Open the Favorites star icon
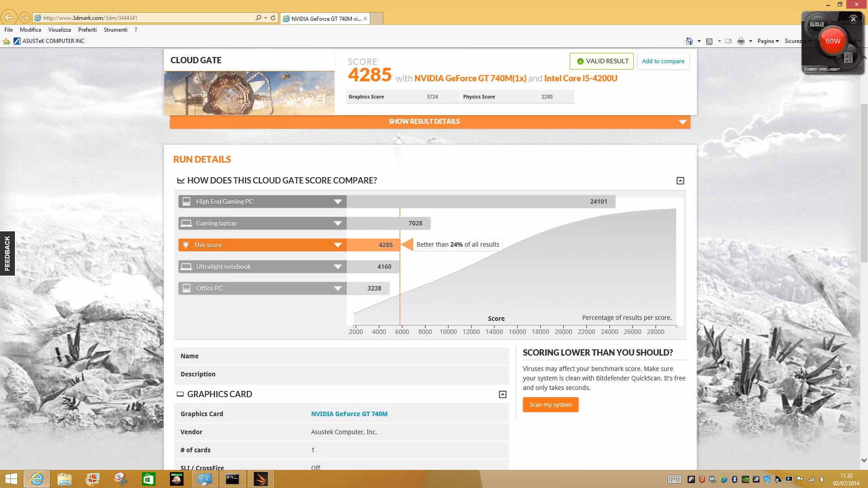This screenshot has width=868, height=488. (x=6, y=41)
